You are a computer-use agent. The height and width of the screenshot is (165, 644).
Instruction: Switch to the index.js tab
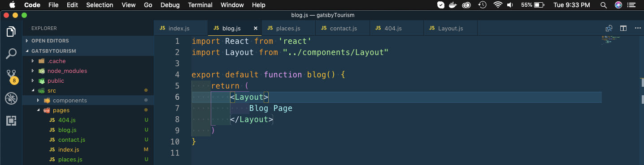[181, 28]
